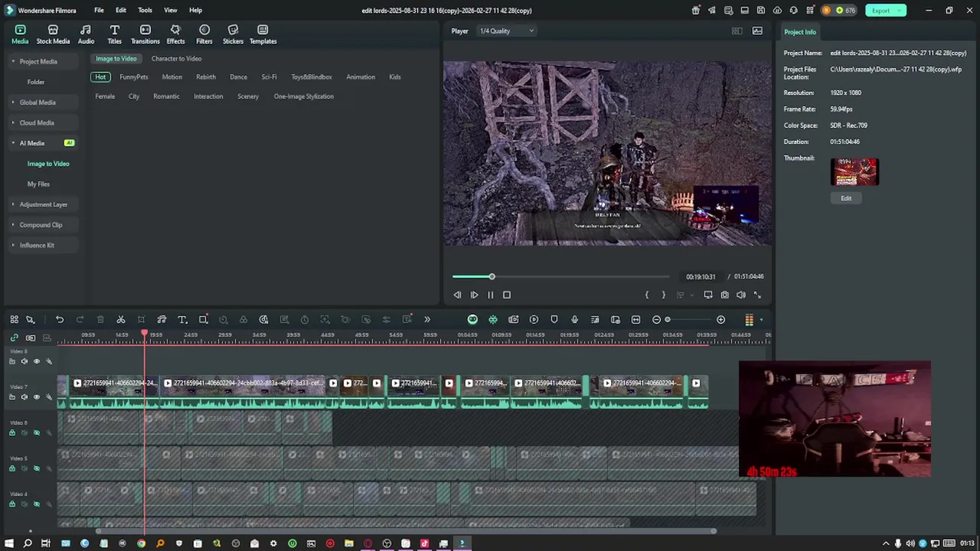Lock the Video 7 track
980x551 pixels.
point(11,397)
